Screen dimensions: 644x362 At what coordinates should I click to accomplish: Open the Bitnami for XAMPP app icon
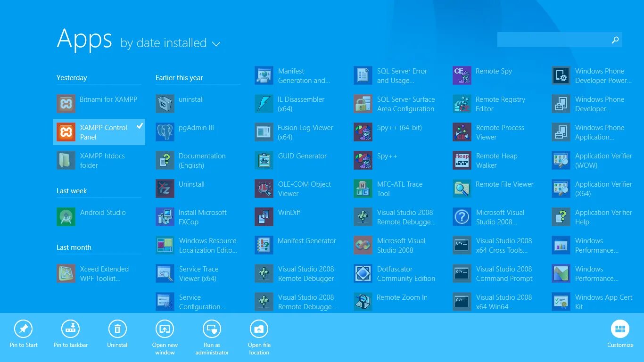pyautogui.click(x=66, y=104)
